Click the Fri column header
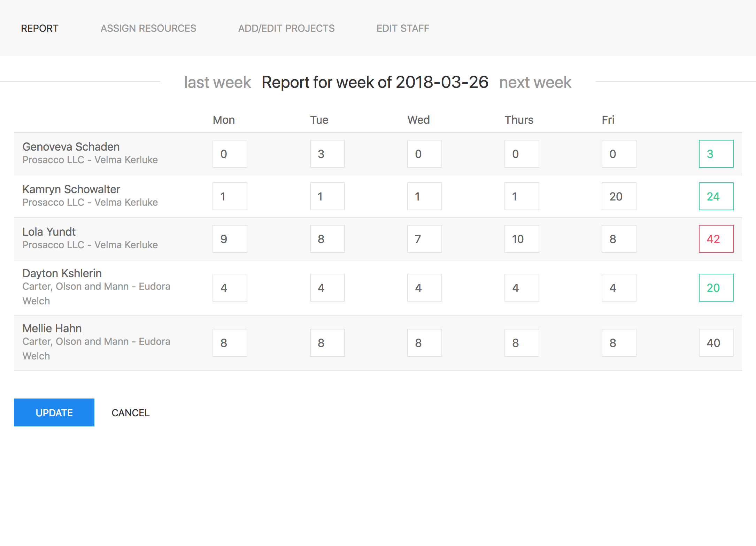This screenshot has width=756, height=546. pyautogui.click(x=608, y=120)
